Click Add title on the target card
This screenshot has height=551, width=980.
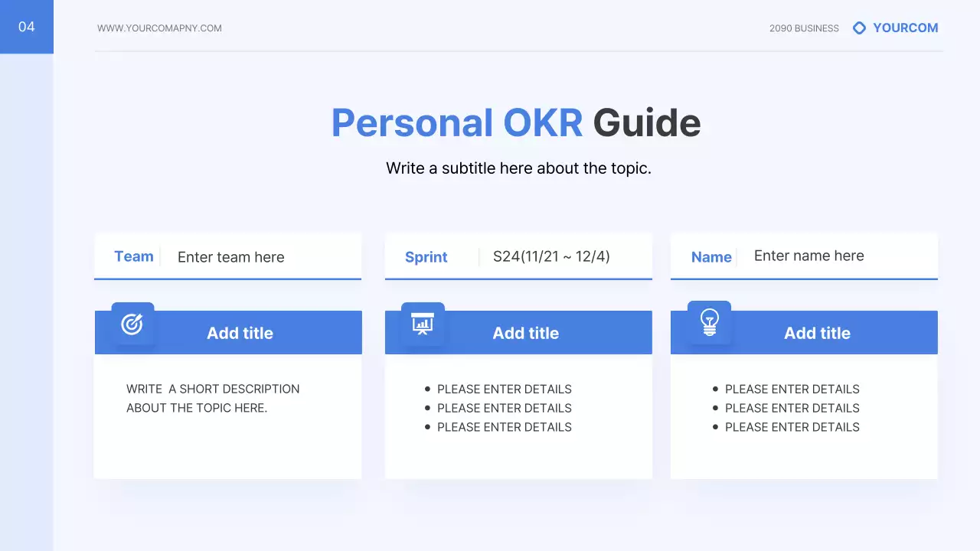point(240,333)
